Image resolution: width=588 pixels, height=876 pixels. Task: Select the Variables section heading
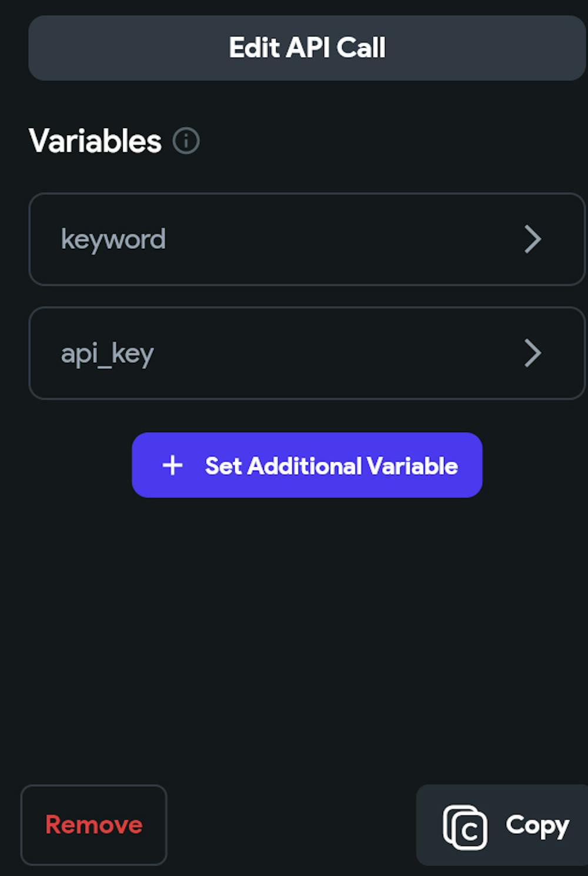coord(95,141)
